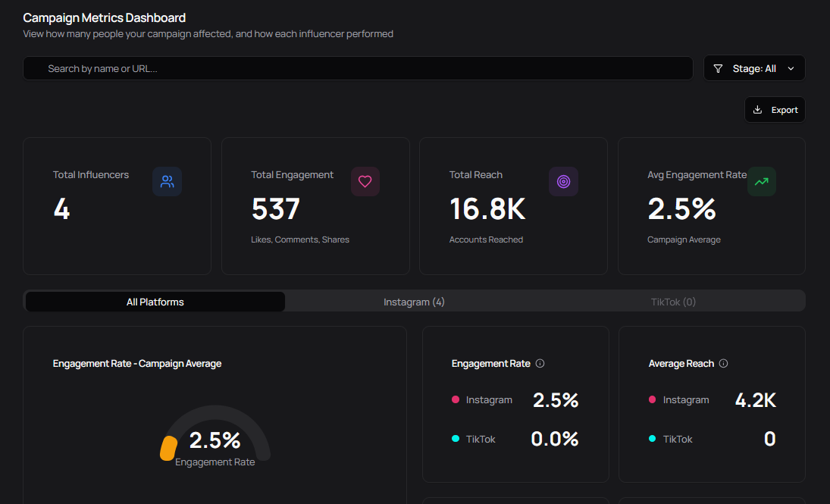Click the filter funnel icon in Stage control

717,67
